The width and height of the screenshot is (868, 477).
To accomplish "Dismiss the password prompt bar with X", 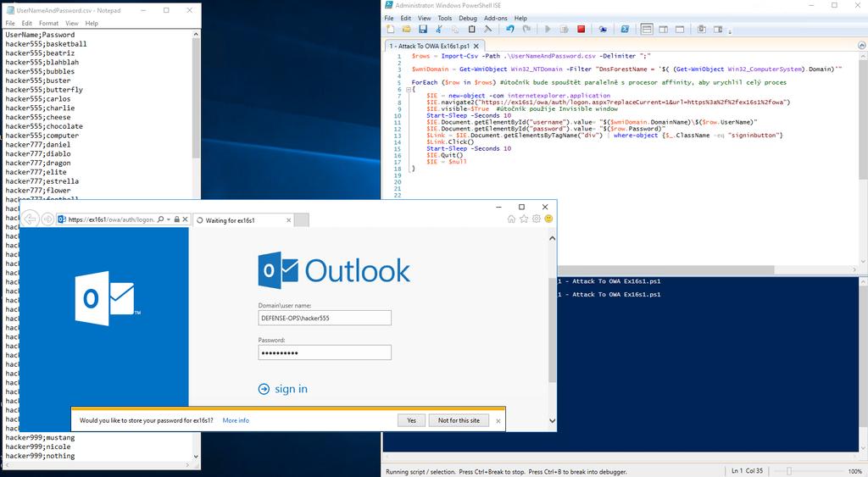I will coord(498,421).
